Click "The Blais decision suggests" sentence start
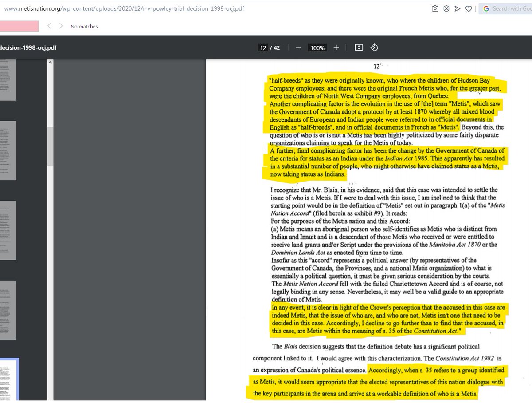 tap(310, 346)
